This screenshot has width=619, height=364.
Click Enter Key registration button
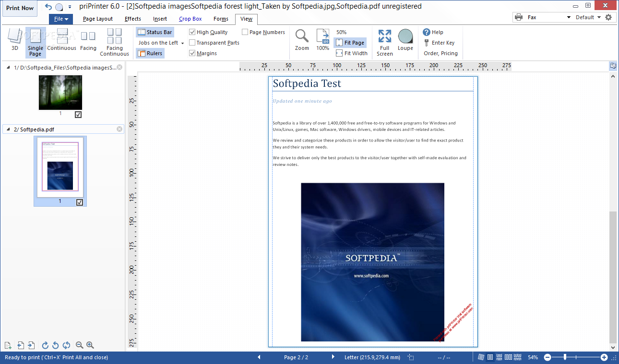point(439,43)
